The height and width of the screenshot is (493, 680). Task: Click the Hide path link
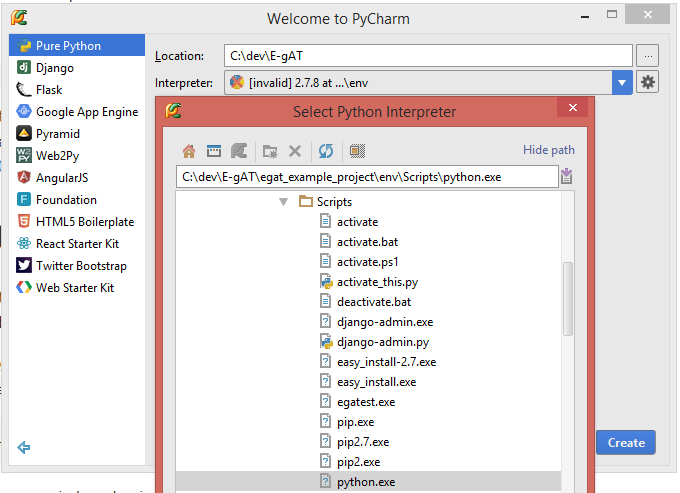coord(549,150)
